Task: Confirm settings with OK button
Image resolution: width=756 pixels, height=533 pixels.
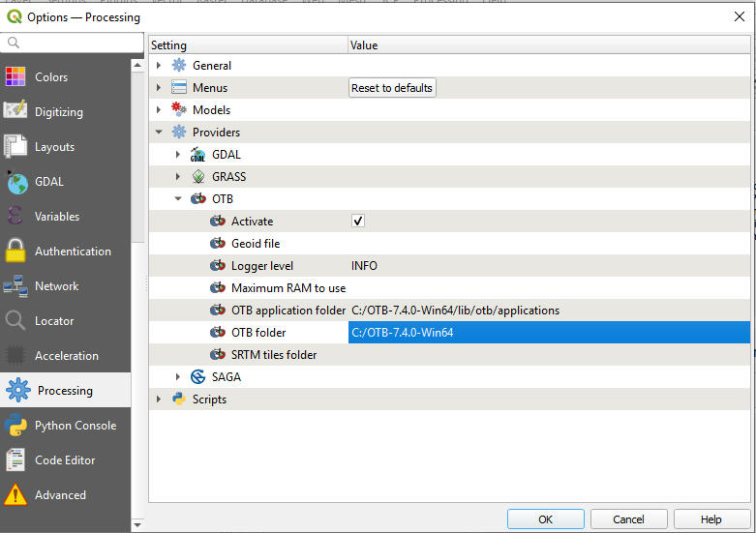Action: [545, 519]
